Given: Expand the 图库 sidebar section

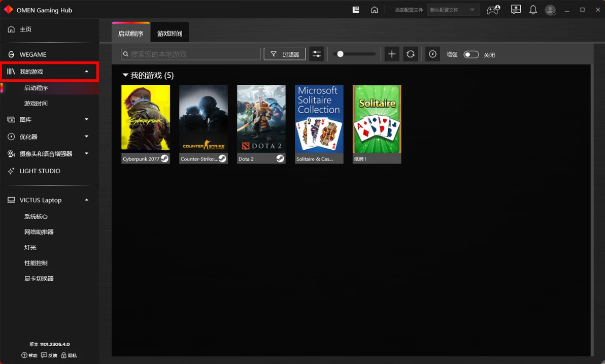Looking at the screenshot, I should pos(86,120).
